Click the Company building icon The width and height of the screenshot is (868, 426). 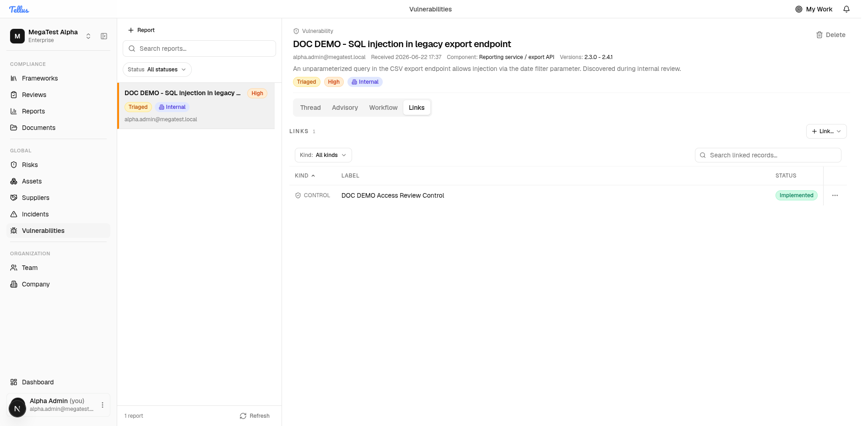tap(14, 284)
